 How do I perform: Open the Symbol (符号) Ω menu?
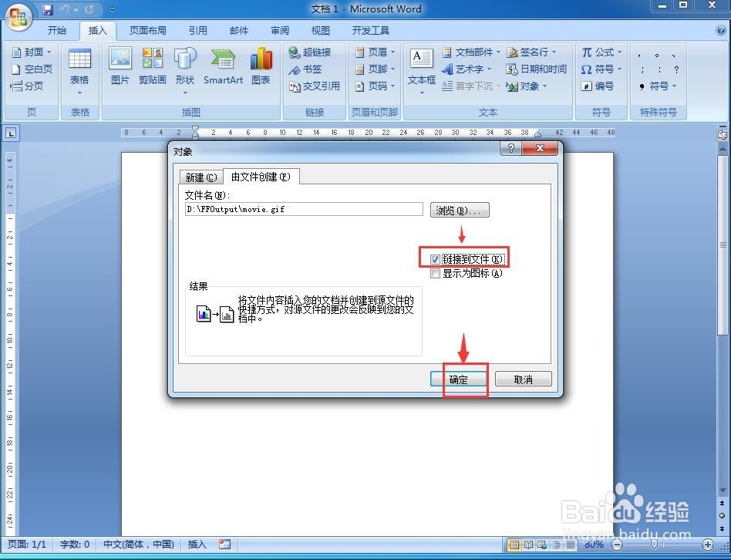[601, 69]
